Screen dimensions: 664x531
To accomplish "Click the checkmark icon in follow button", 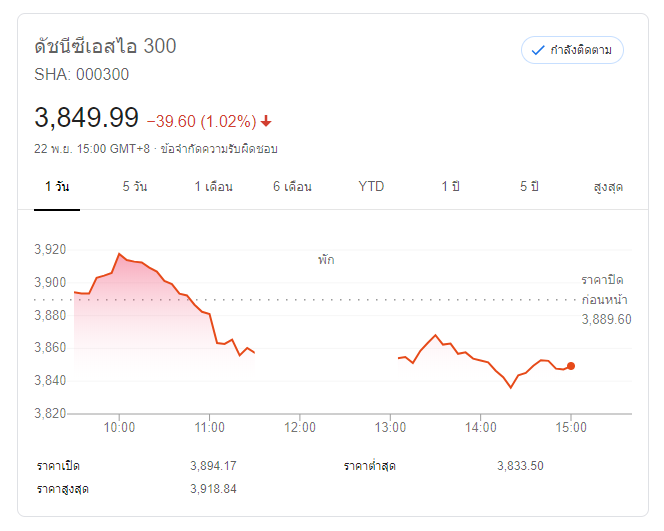I will point(538,50).
